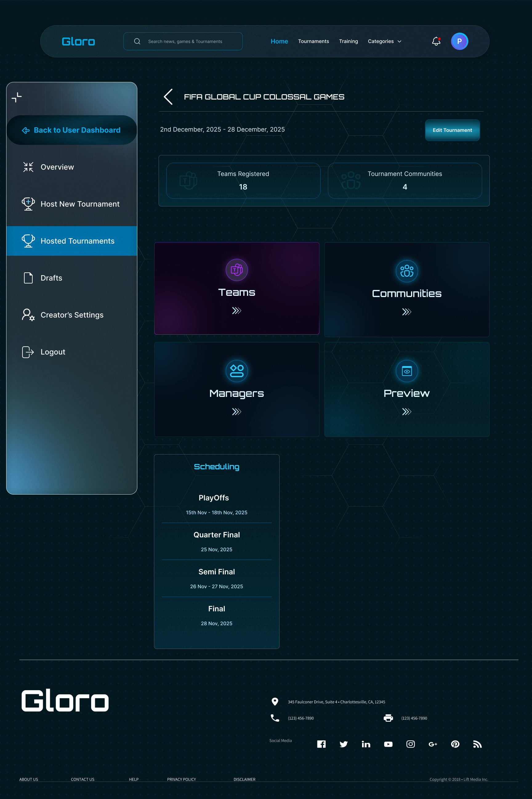This screenshot has width=532, height=799.
Task: Focus the Search news, games & Tournaments field
Action: (x=183, y=41)
